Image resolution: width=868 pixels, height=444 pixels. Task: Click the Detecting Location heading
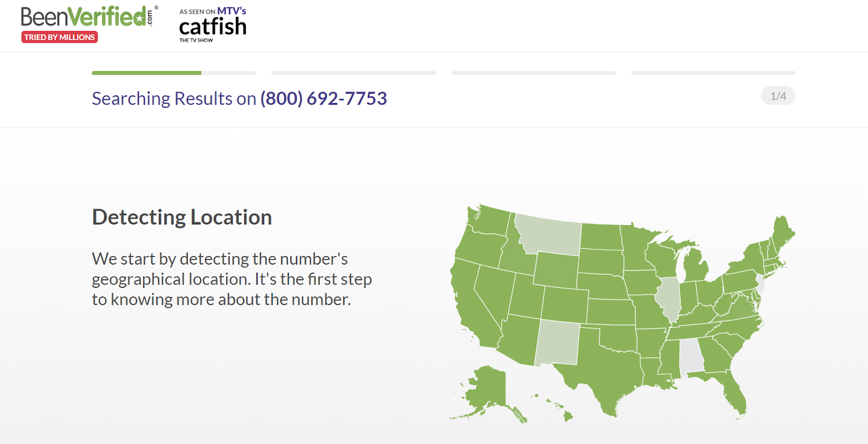tap(182, 217)
